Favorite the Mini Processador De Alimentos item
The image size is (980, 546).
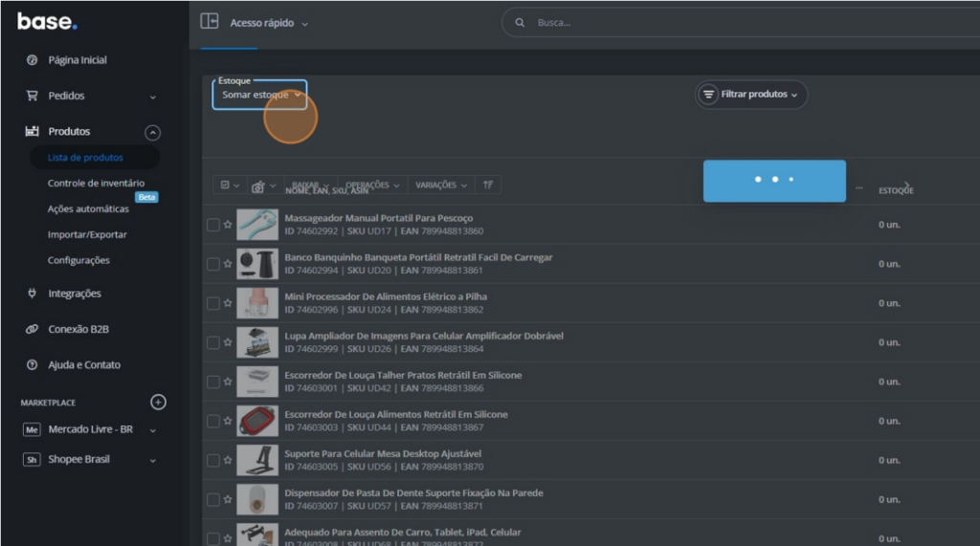[228, 303]
